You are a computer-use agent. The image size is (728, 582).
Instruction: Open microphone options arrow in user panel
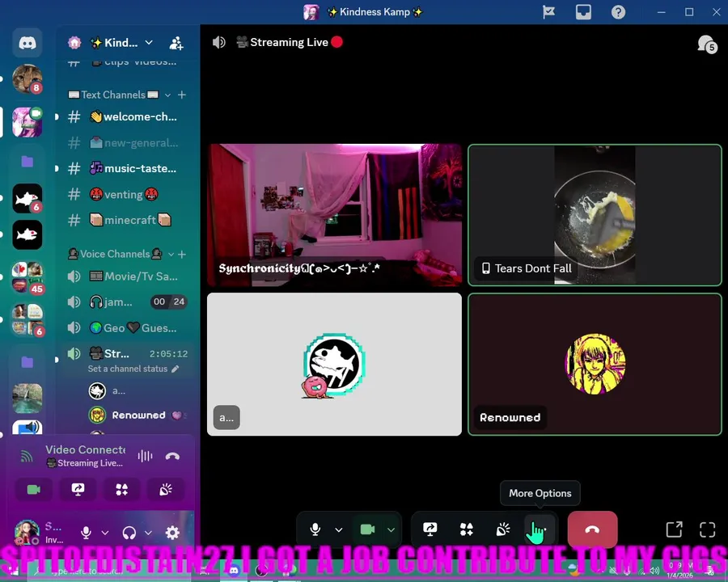click(105, 533)
